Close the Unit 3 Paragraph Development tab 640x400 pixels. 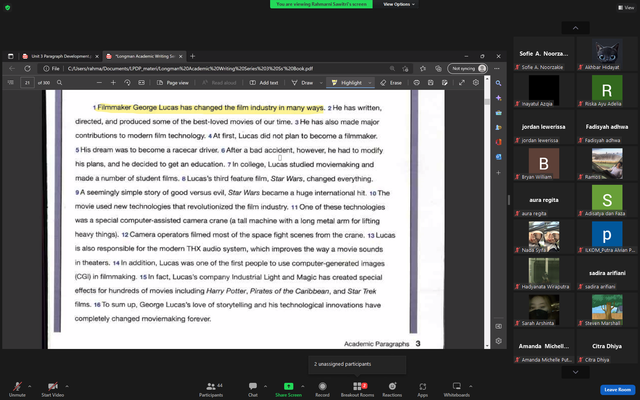coord(97,56)
